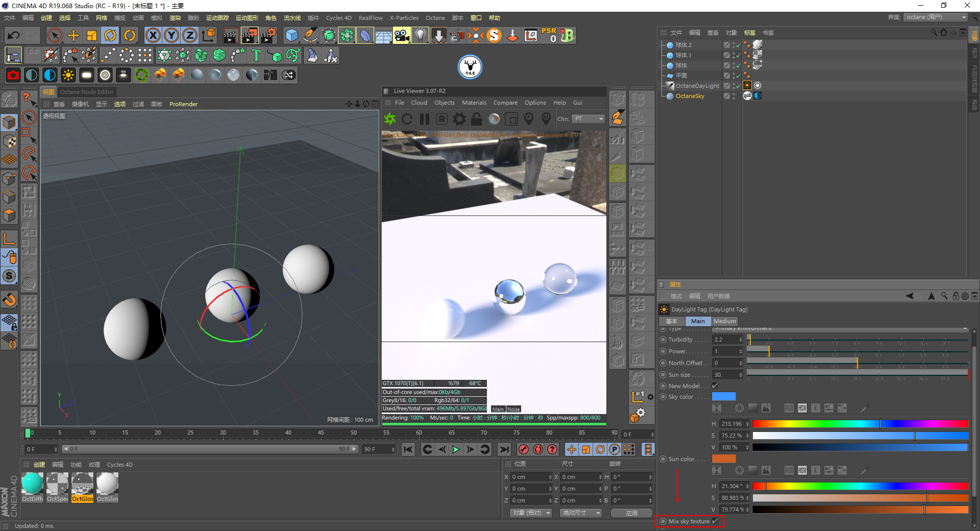Open the Chn PT dropdown
980x531 pixels.
(x=589, y=119)
